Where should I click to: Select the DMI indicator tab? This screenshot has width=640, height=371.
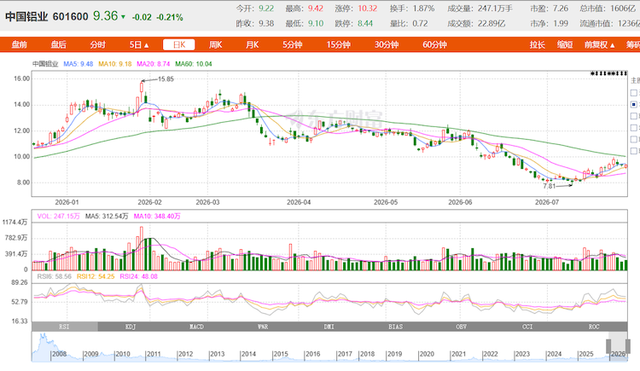[329, 327]
